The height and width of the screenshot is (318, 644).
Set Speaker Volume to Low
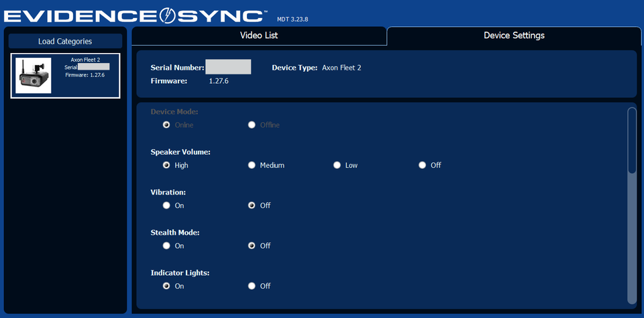click(337, 165)
